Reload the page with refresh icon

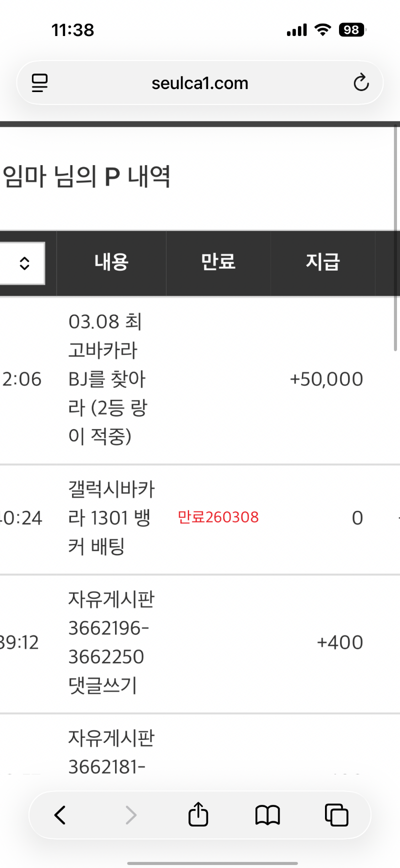(360, 83)
